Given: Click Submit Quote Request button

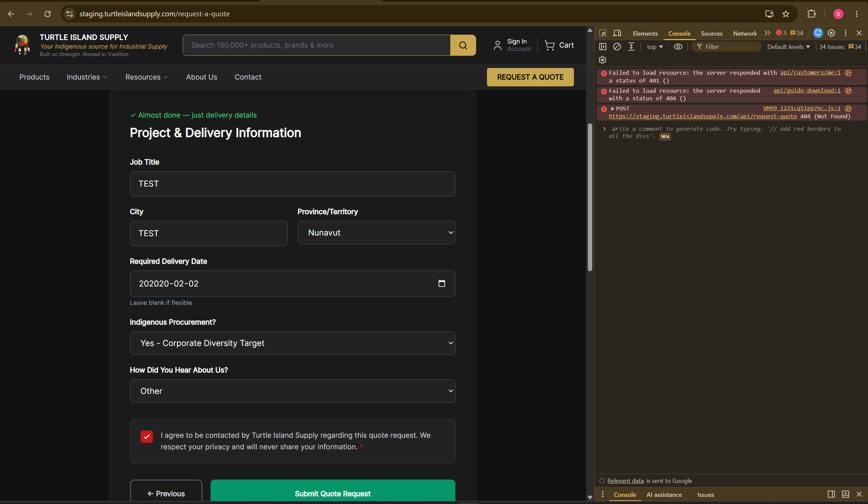Looking at the screenshot, I should [x=333, y=491].
